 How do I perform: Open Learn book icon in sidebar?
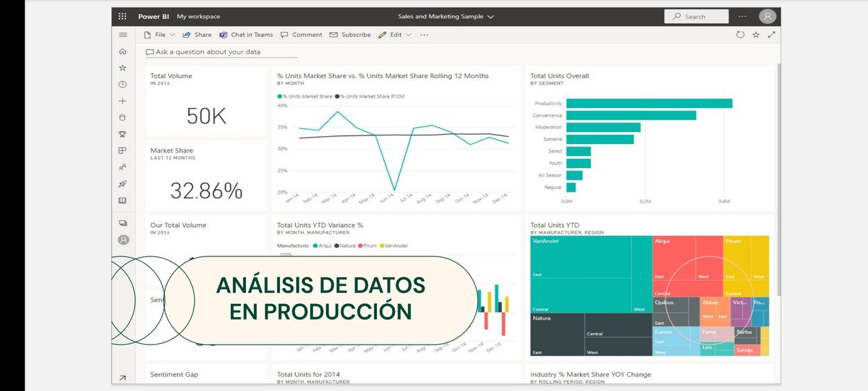click(x=123, y=201)
